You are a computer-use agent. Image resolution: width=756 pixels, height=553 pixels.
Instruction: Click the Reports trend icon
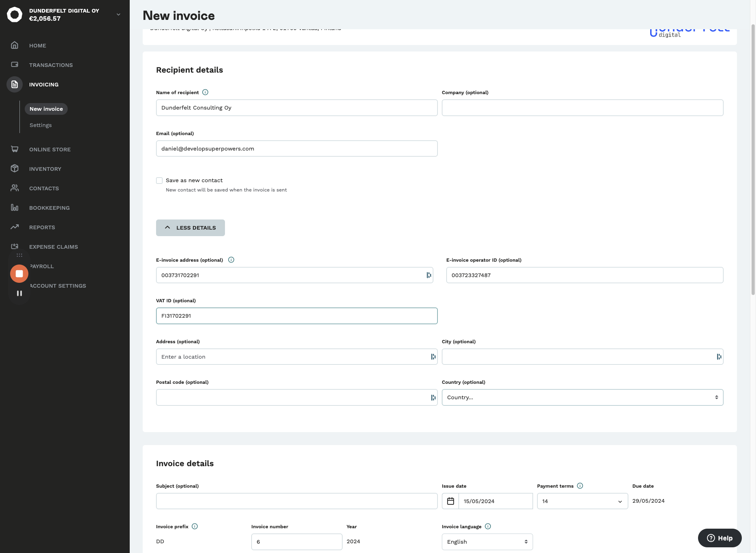pos(15,227)
